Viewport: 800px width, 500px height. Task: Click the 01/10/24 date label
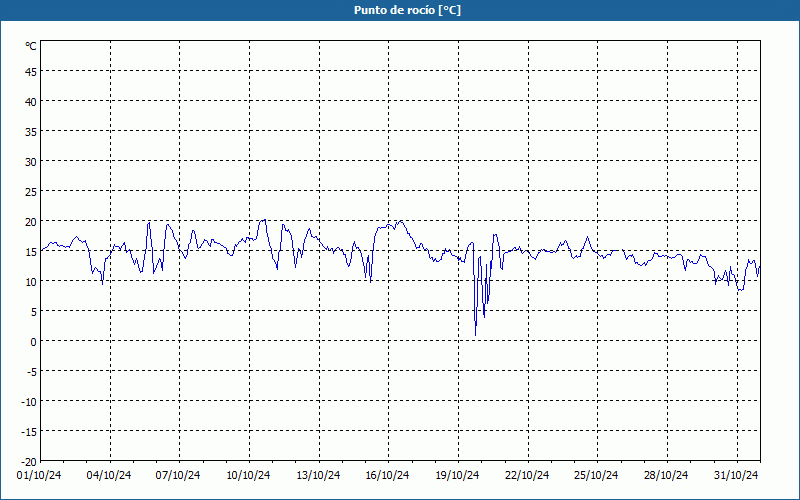[39, 476]
